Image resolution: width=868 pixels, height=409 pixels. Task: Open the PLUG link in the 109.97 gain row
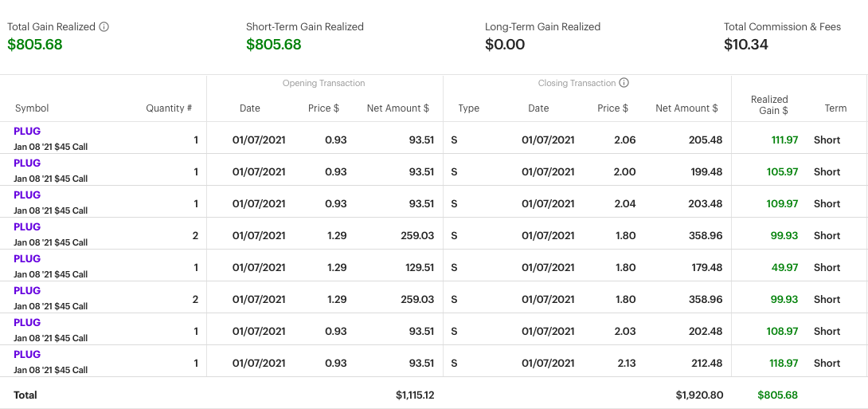[27, 195]
